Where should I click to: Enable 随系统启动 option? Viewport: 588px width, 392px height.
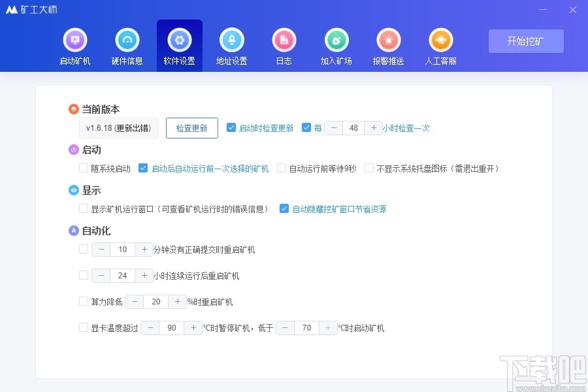[84, 168]
